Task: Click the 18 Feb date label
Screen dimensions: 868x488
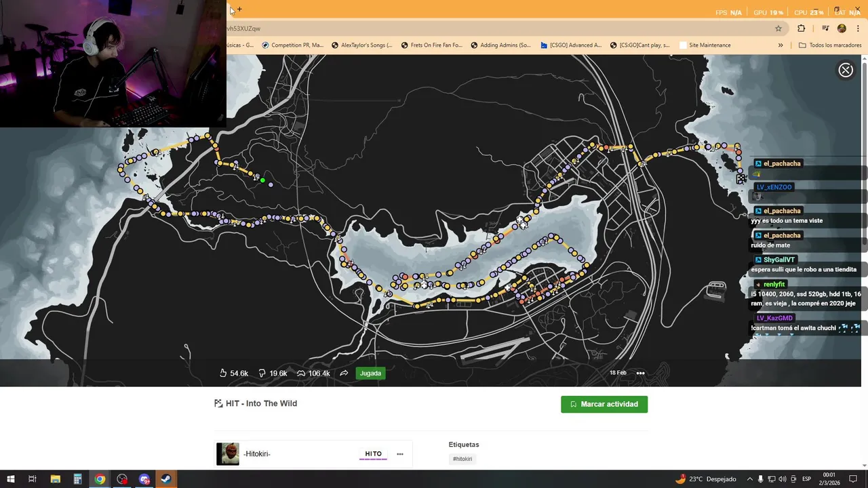Action: (x=618, y=373)
